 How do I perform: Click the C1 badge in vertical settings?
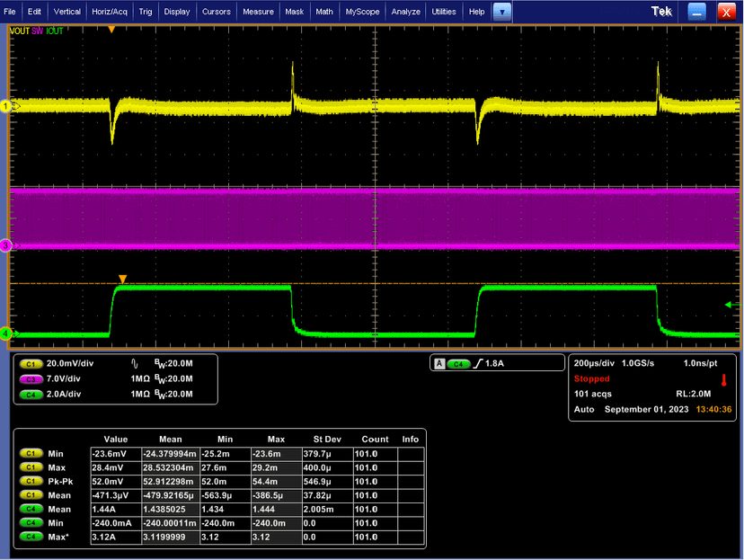click(31, 364)
